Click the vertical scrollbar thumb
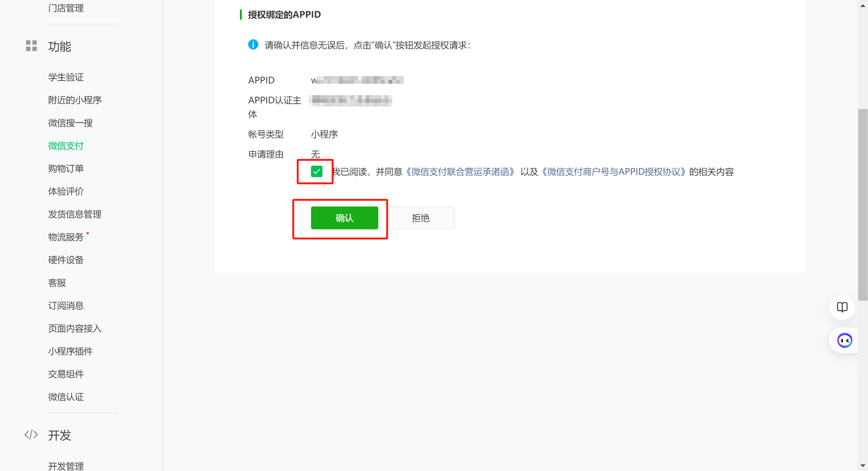Viewport: 868px width, 471px height. 863,204
